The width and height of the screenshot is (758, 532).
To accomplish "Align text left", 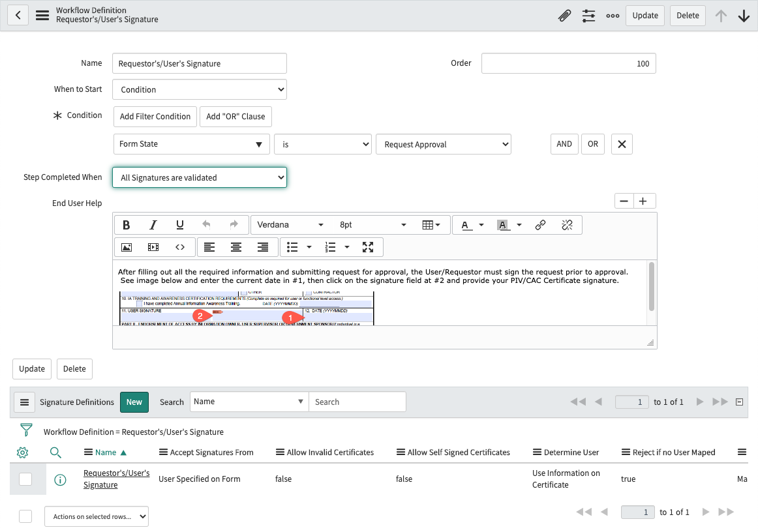I will click(x=209, y=247).
